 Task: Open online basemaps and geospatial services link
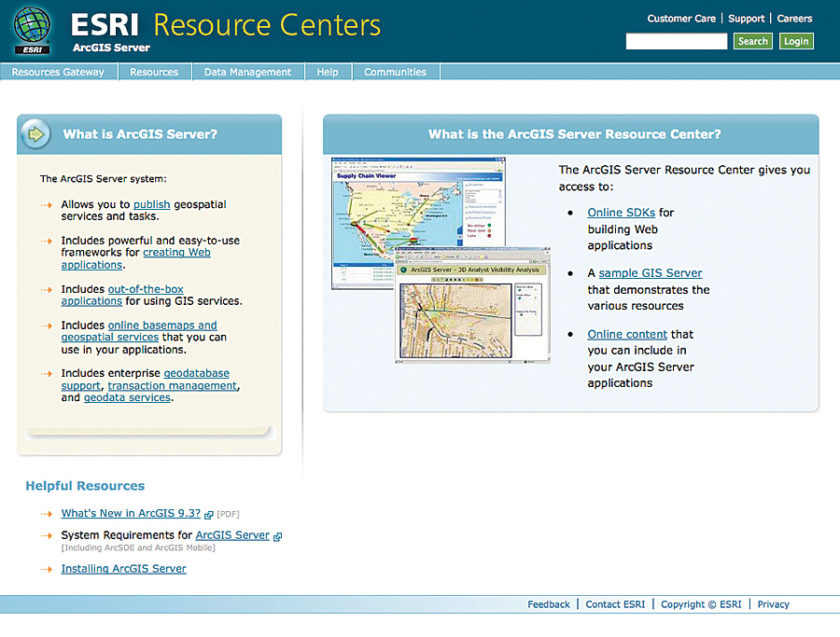click(x=139, y=331)
